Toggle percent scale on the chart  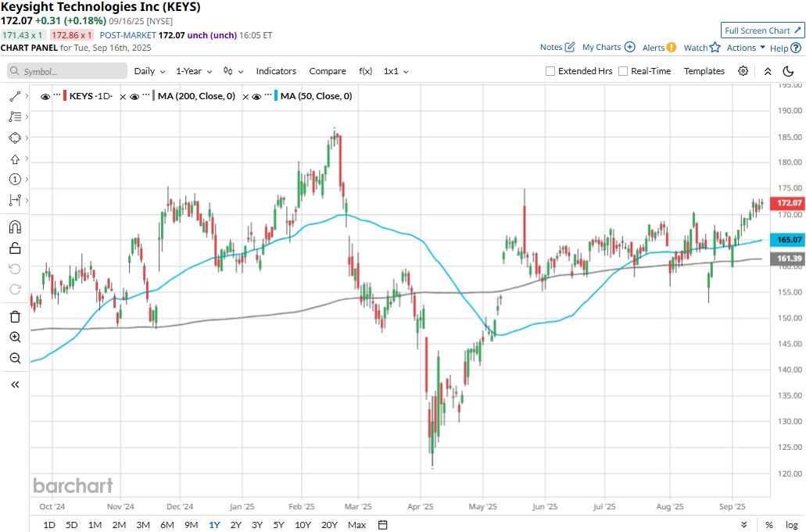coord(769,525)
